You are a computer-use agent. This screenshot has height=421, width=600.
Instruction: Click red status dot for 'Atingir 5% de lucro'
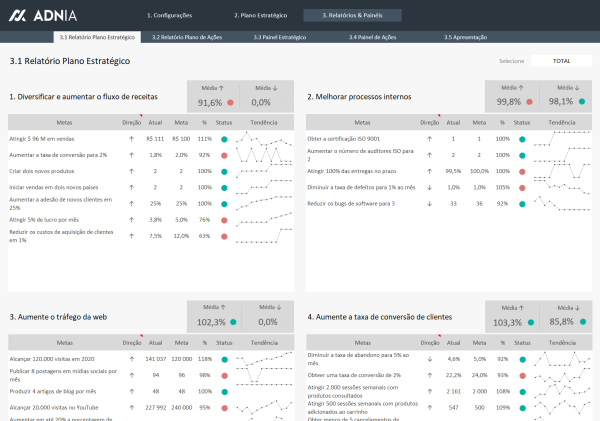point(224,218)
